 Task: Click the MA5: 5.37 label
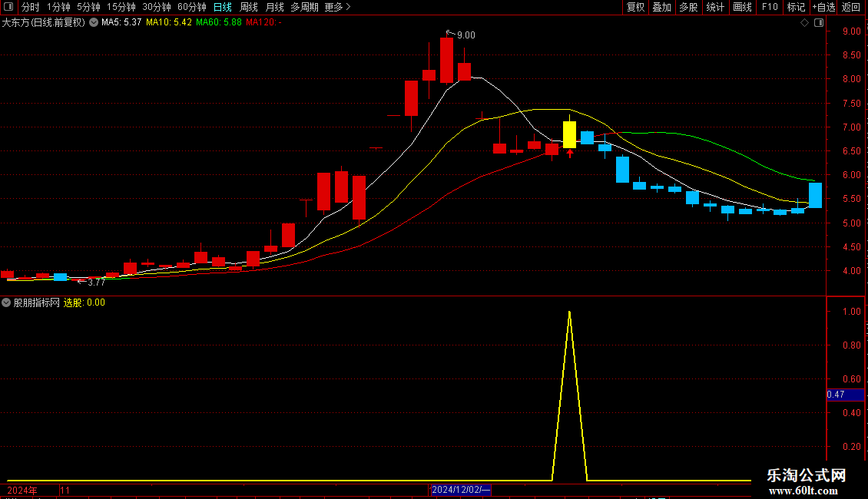click(x=121, y=23)
